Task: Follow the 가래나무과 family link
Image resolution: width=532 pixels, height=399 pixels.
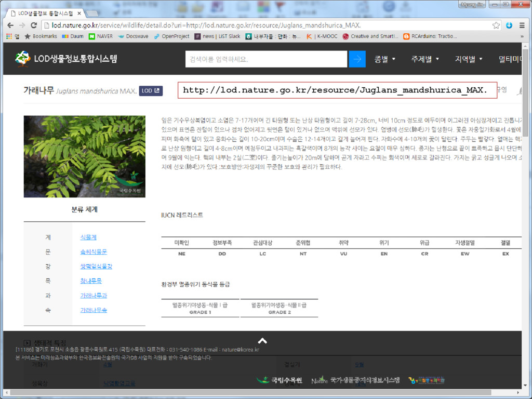Action: click(x=94, y=296)
